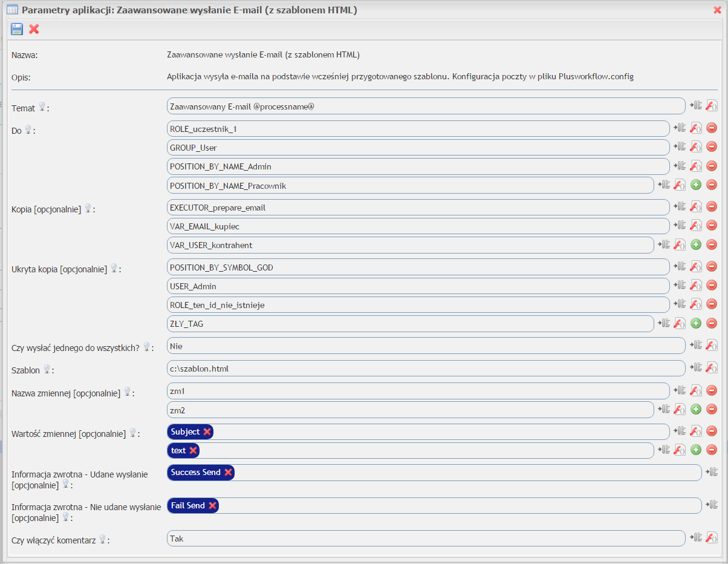This screenshot has height=564, width=728.
Task: Remove the Fail Send tag
Action: (x=212, y=505)
